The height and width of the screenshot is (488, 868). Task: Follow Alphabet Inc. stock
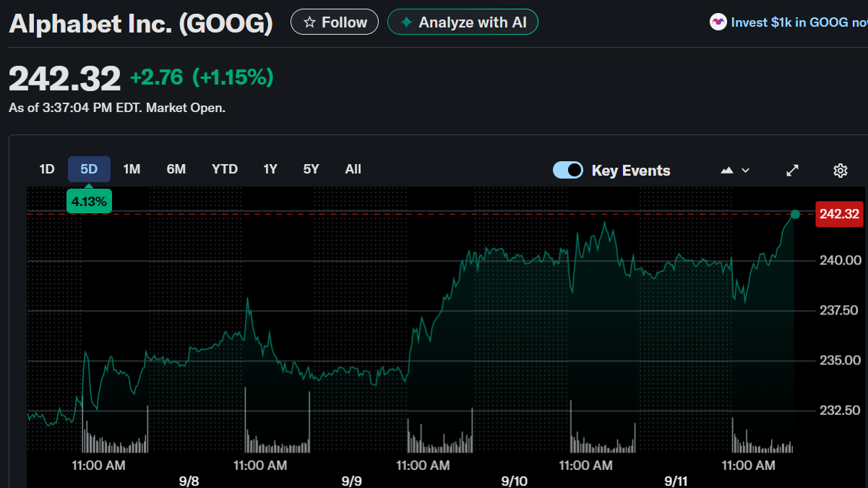point(335,22)
